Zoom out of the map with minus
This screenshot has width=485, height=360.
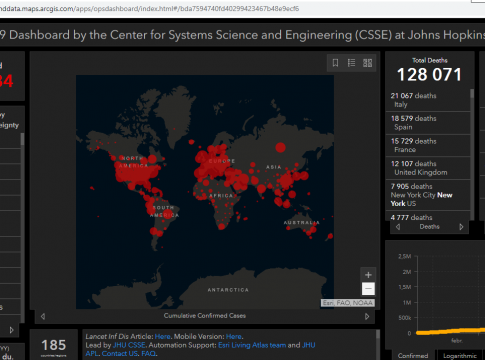point(368,289)
